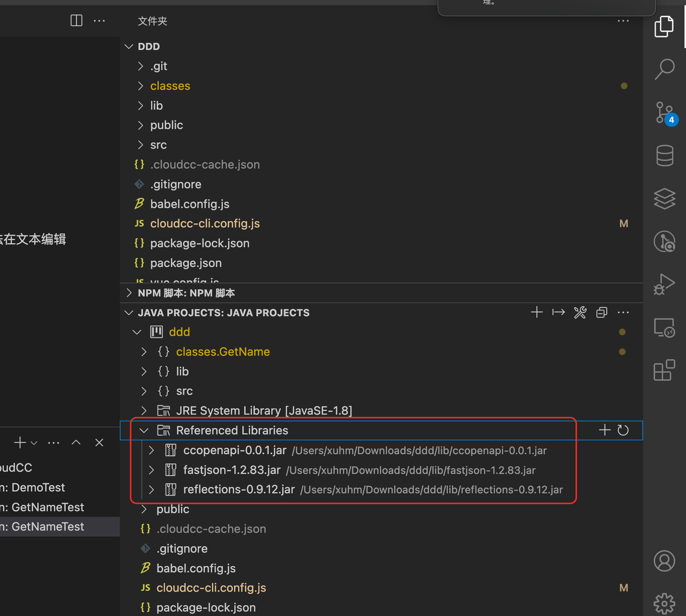Refresh the Referenced Libraries list

pyautogui.click(x=623, y=430)
